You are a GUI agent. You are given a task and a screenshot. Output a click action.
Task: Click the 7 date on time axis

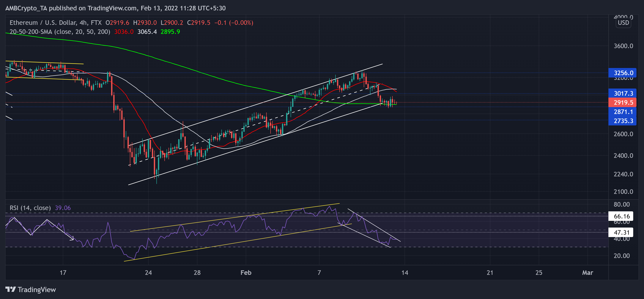pyautogui.click(x=319, y=272)
